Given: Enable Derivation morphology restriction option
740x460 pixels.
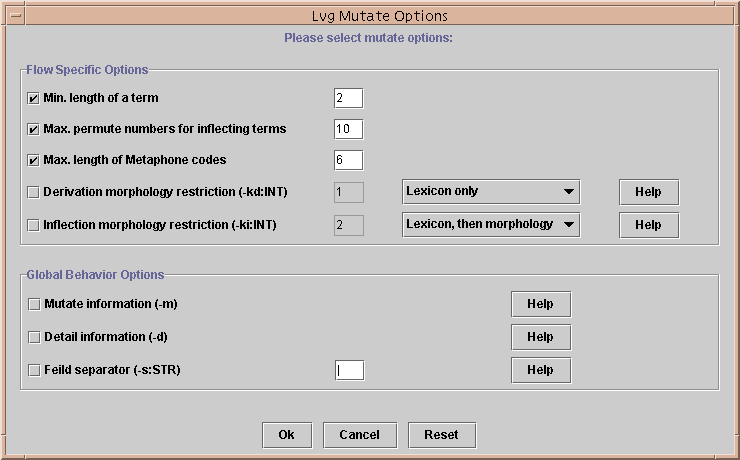Looking at the screenshot, I should 34,192.
